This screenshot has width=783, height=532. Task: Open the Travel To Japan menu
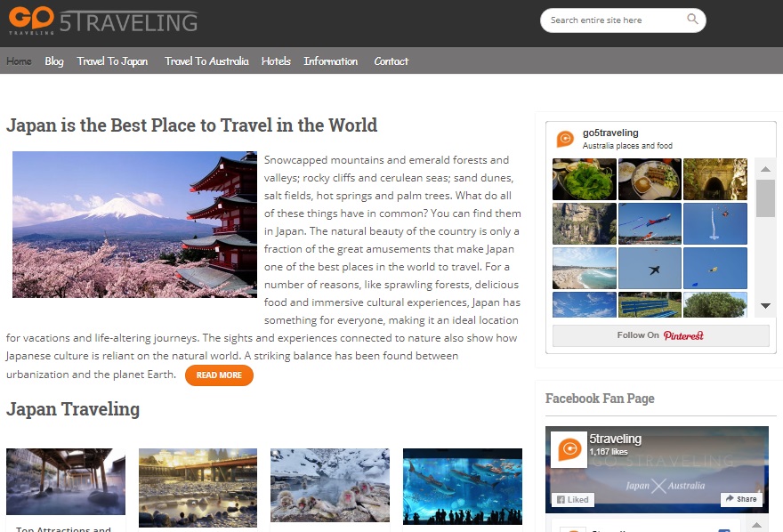[x=112, y=60]
